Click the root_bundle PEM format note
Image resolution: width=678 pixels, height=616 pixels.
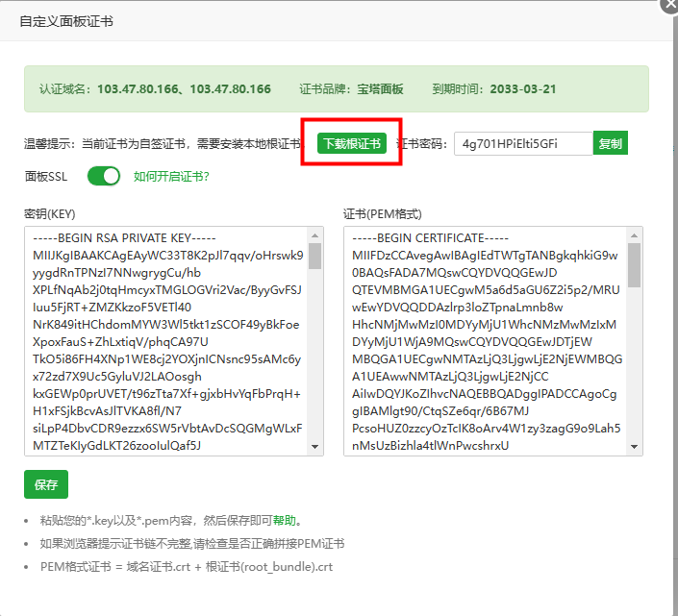[x=187, y=567]
